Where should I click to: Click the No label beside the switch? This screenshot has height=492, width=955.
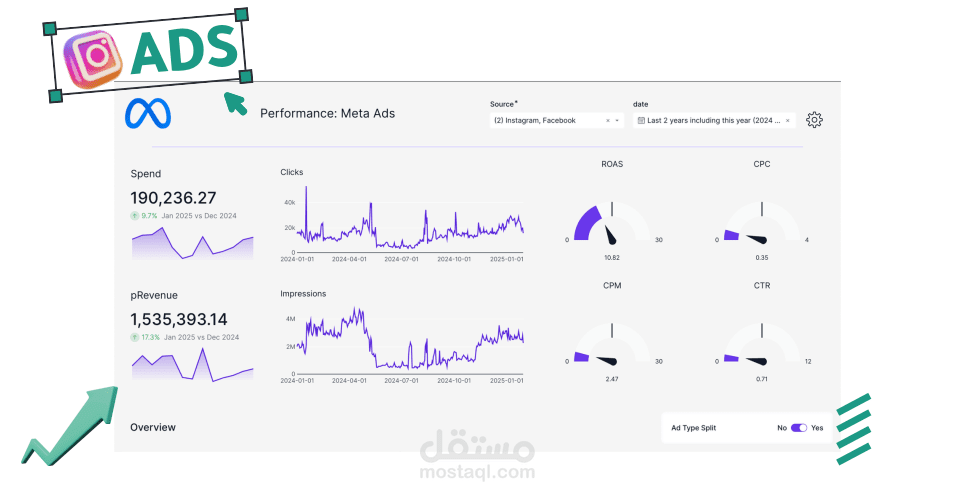coord(782,428)
